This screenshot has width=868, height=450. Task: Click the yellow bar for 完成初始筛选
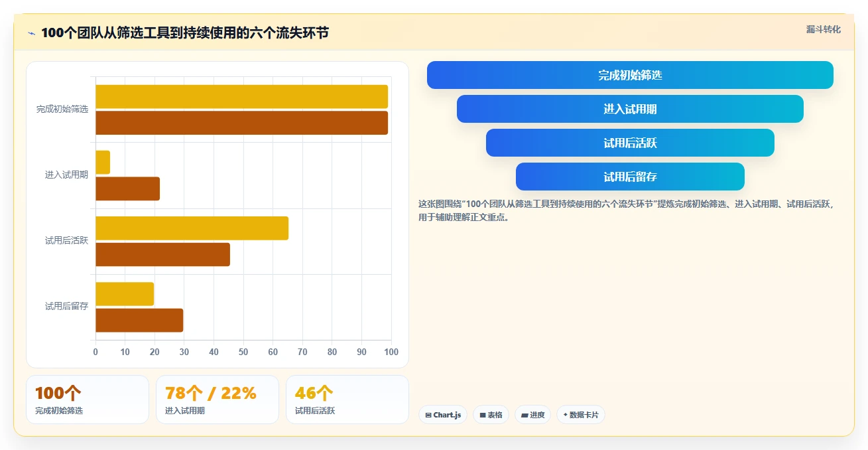[x=242, y=97]
